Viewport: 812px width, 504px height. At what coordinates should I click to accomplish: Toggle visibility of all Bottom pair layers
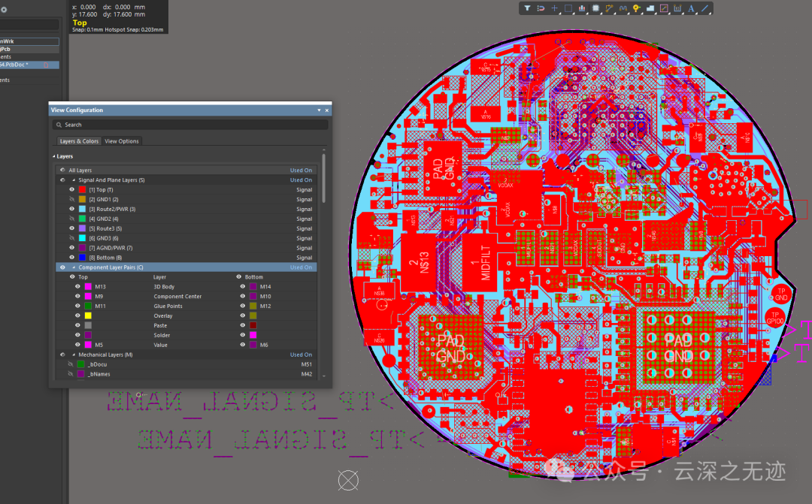click(x=239, y=277)
